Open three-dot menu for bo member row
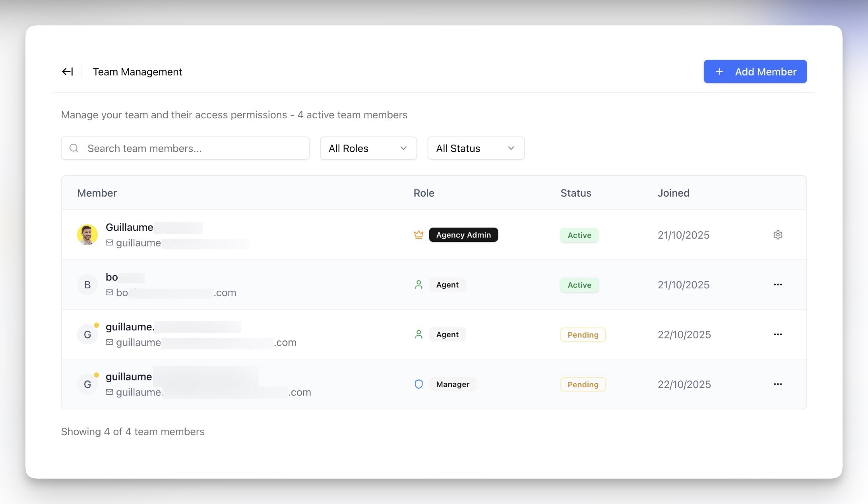 tap(778, 284)
